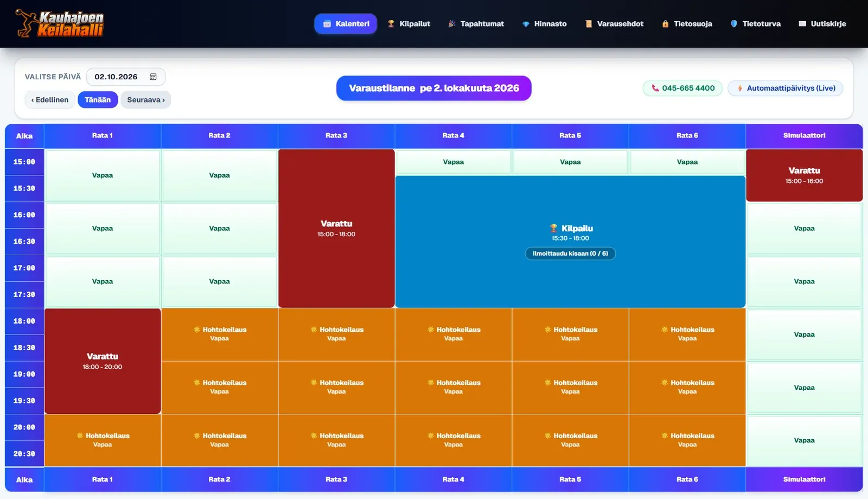Open the Hinnasto price list
868x499 pixels.
point(545,24)
